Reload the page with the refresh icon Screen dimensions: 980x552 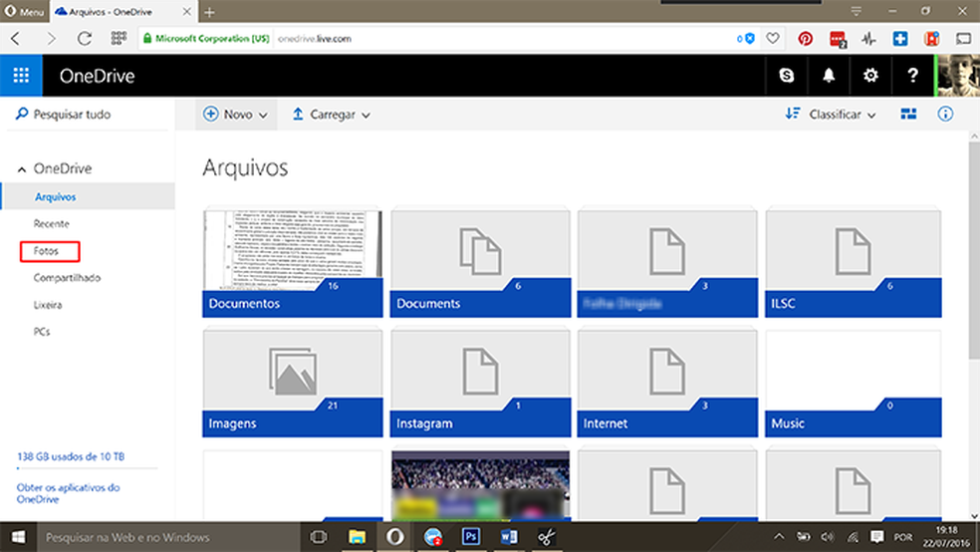coord(85,39)
